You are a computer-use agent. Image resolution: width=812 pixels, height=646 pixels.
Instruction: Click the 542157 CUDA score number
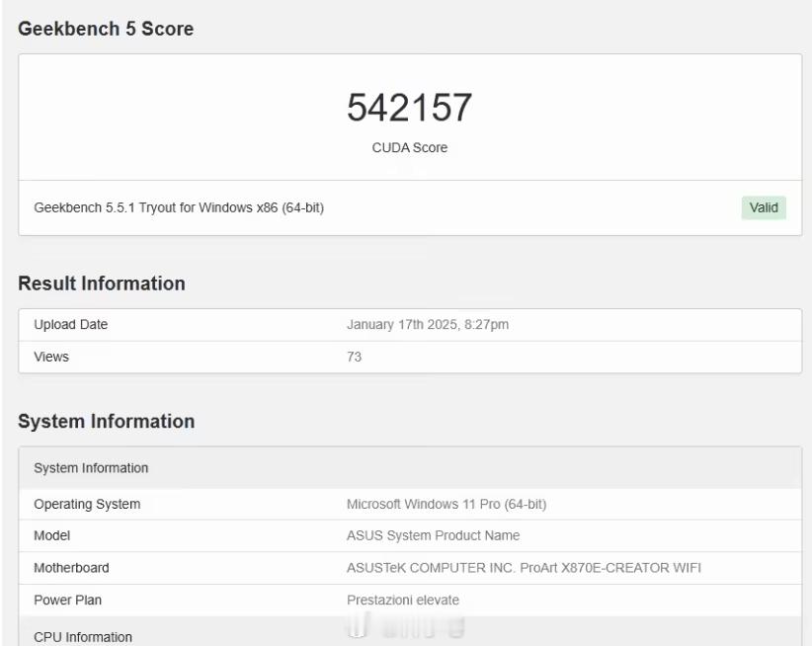pyautogui.click(x=409, y=108)
